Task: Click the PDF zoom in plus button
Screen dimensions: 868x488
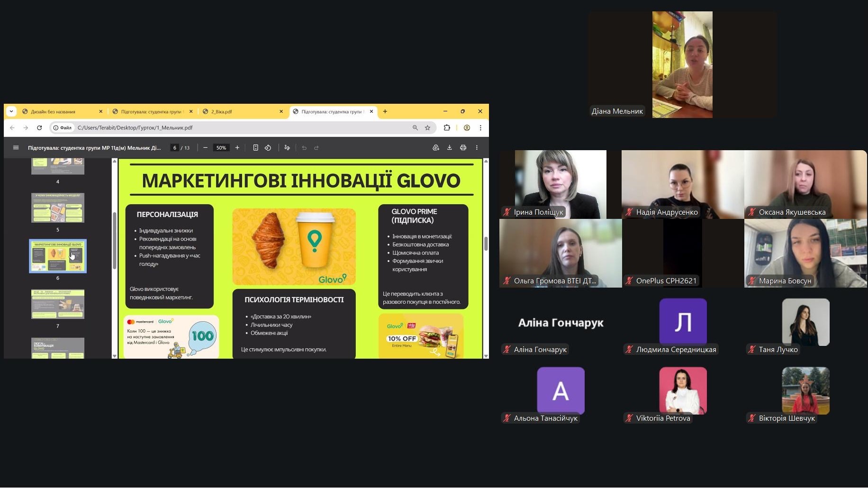Action: pyautogui.click(x=237, y=148)
